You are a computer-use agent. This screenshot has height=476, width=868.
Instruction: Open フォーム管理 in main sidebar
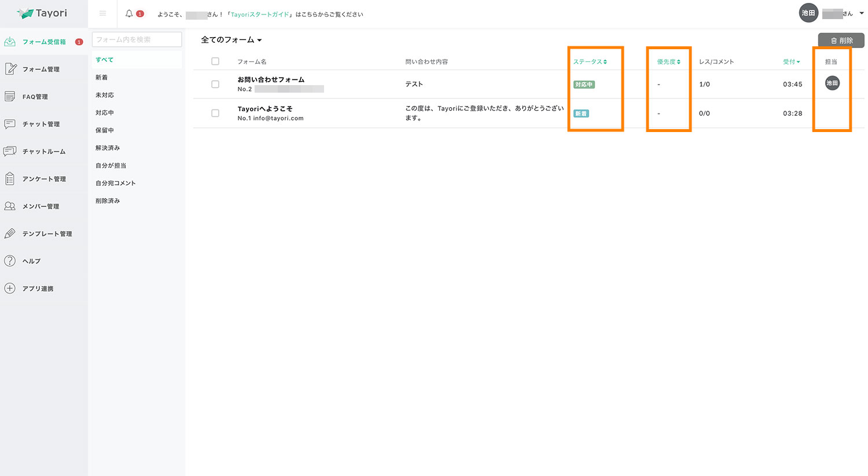44,69
